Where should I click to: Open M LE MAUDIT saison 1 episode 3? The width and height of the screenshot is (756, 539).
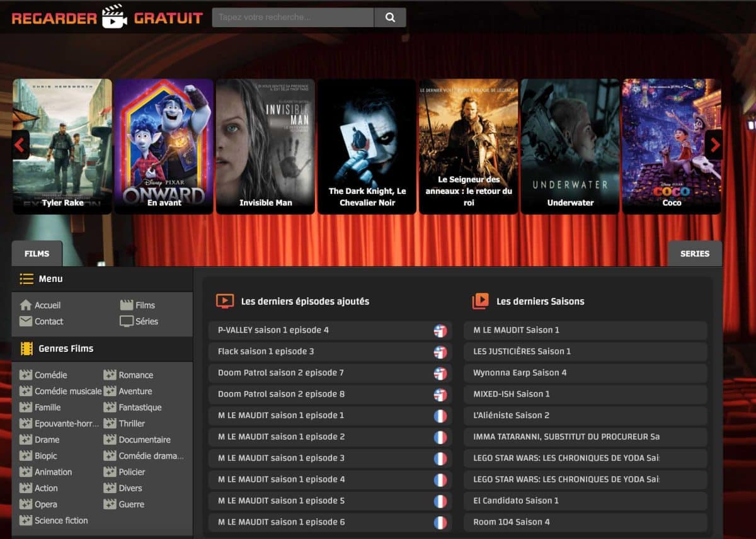tap(330, 458)
